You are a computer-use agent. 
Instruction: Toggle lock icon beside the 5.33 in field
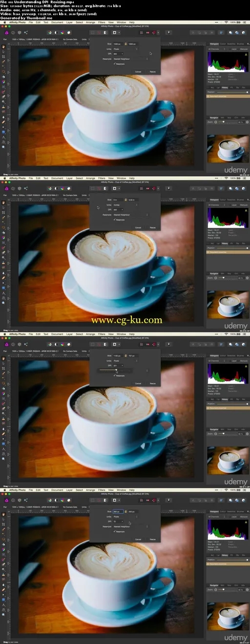pos(126,200)
